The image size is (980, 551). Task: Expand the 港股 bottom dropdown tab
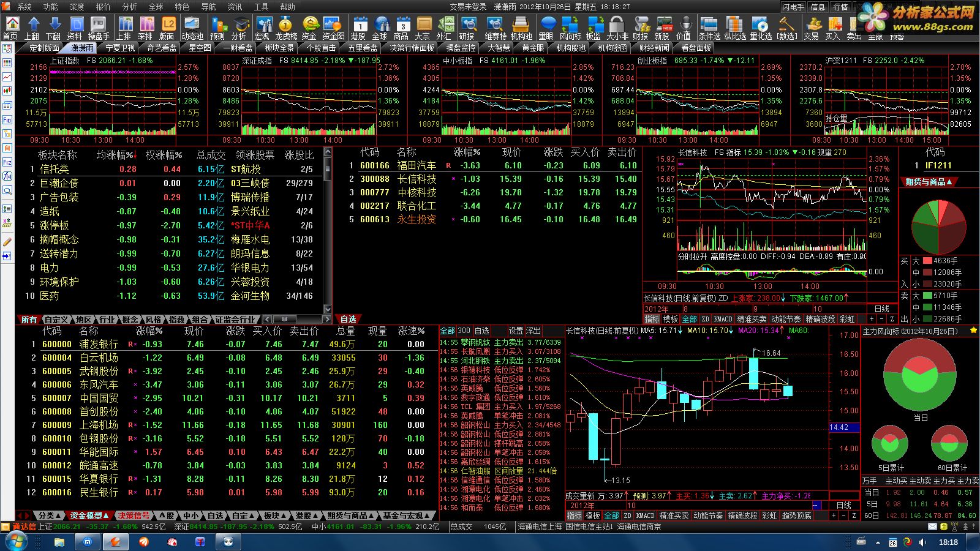pos(306,515)
